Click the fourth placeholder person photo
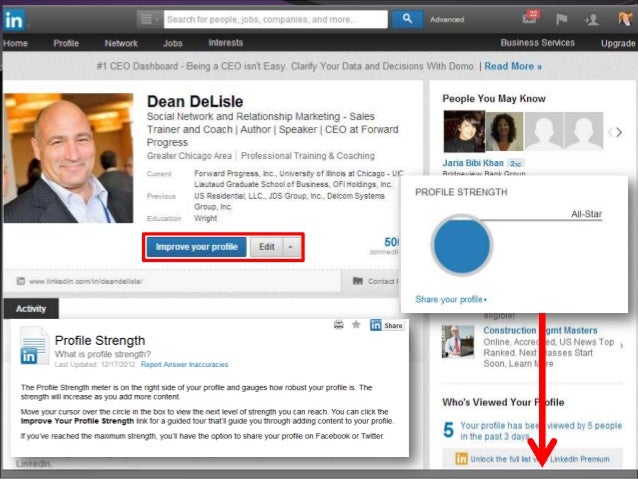This screenshot has width=638, height=479. [583, 131]
